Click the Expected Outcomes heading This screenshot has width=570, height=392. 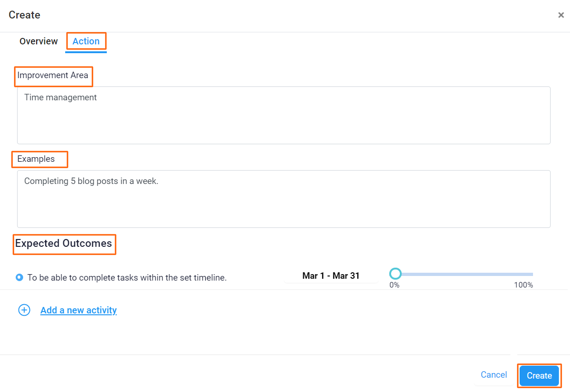[x=64, y=243]
